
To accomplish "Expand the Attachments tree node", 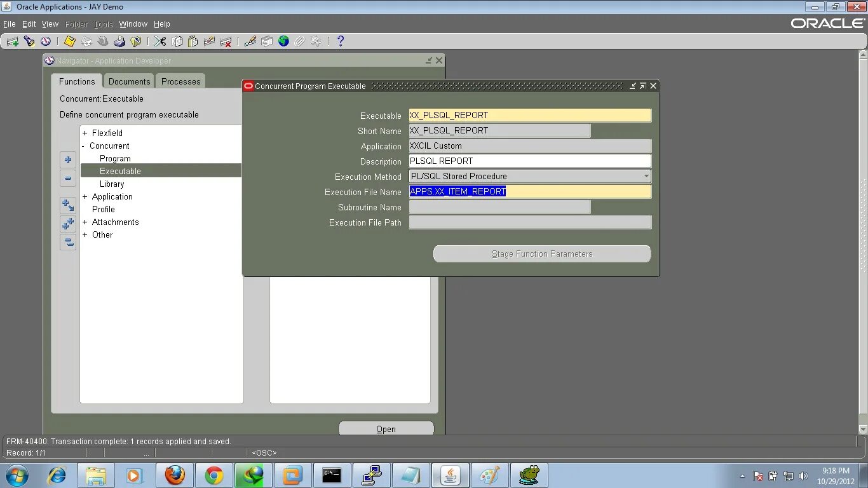I will (x=85, y=222).
